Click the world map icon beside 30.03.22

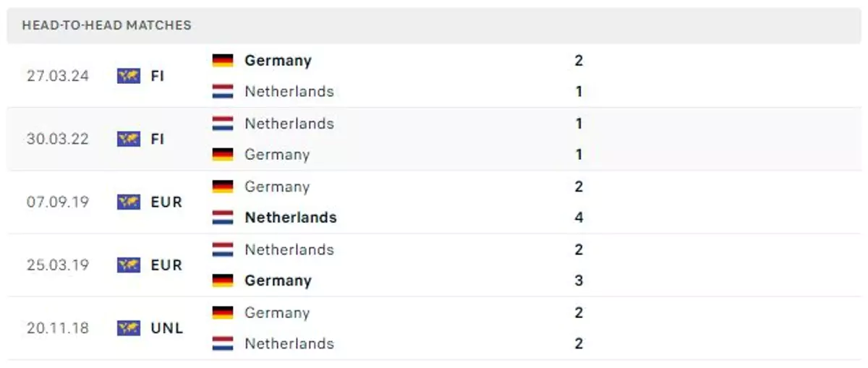coord(129,139)
